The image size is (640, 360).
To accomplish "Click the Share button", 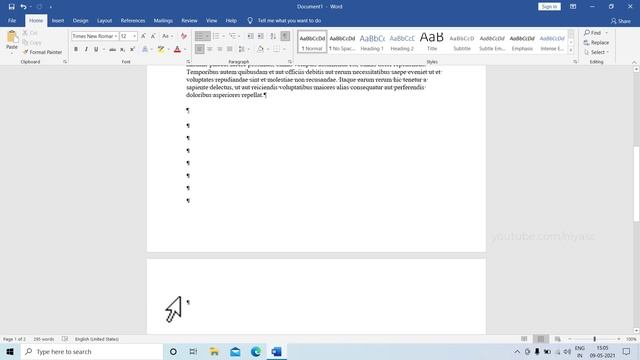I will click(620, 21).
